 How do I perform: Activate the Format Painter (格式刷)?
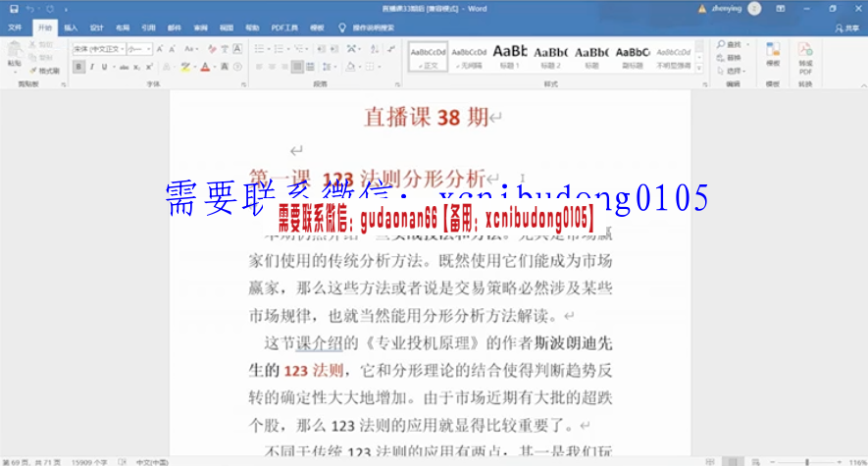pos(45,71)
